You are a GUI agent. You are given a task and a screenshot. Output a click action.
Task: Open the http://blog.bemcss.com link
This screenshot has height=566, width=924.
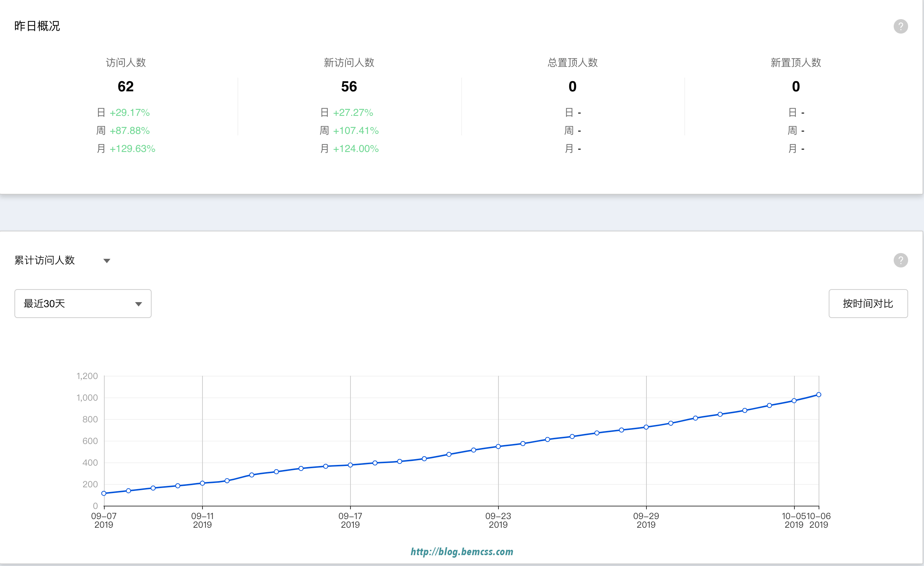(462, 551)
